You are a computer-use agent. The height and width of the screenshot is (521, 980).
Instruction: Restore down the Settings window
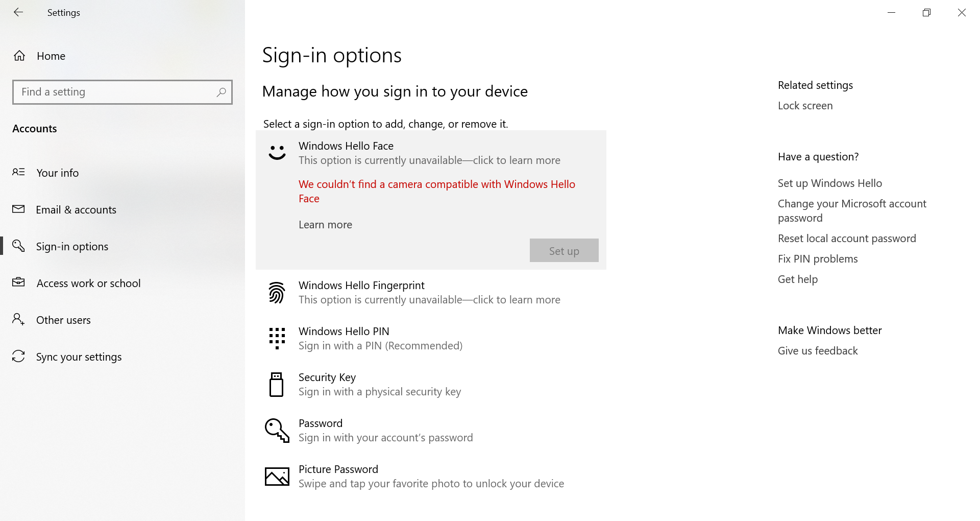click(926, 12)
